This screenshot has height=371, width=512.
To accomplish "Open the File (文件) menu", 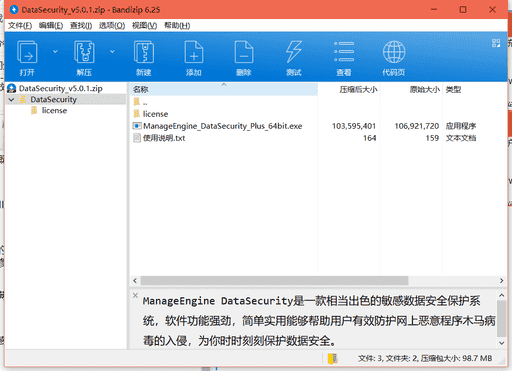I will pos(20,26).
